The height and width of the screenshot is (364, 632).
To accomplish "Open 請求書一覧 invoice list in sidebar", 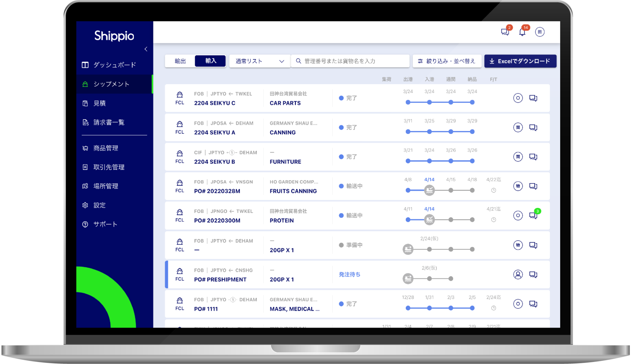I will pos(109,122).
